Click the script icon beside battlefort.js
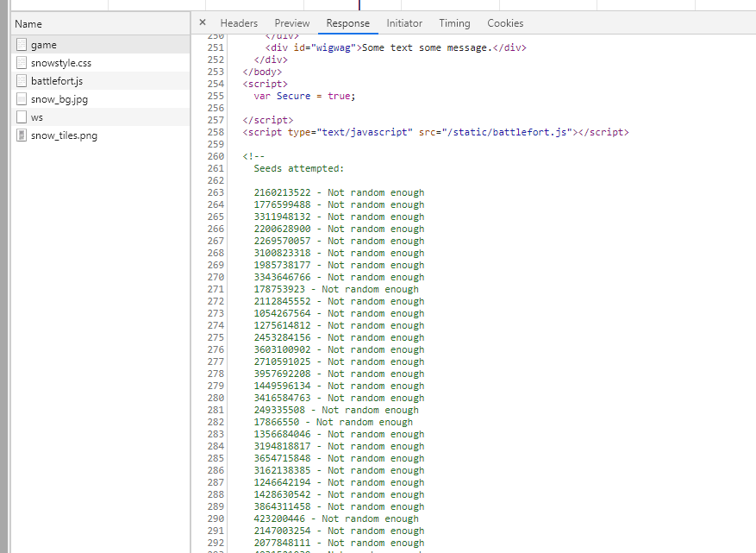 [22, 81]
